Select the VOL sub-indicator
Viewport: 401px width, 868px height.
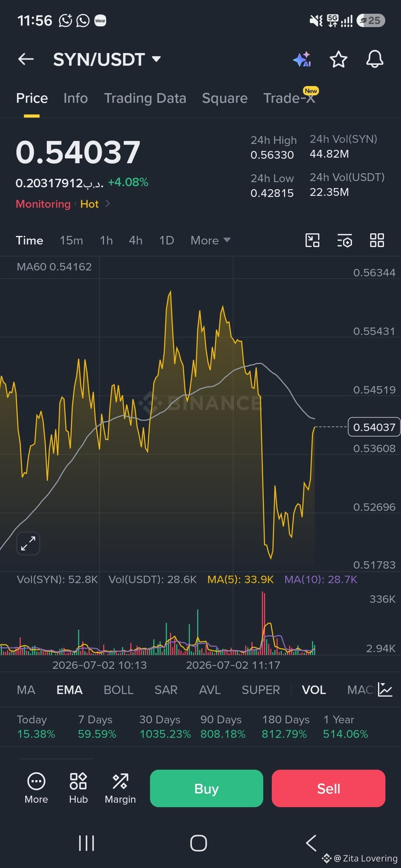pos(314,690)
